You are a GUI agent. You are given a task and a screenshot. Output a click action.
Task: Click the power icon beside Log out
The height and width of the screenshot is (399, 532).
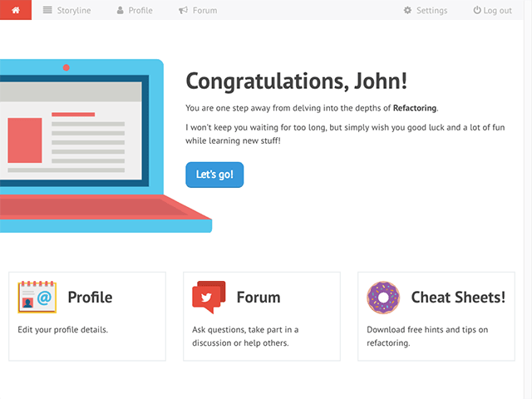click(477, 11)
